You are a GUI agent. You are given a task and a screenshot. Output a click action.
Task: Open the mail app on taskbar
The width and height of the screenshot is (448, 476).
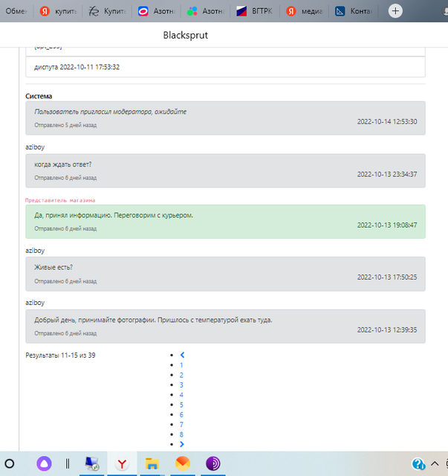183,463
